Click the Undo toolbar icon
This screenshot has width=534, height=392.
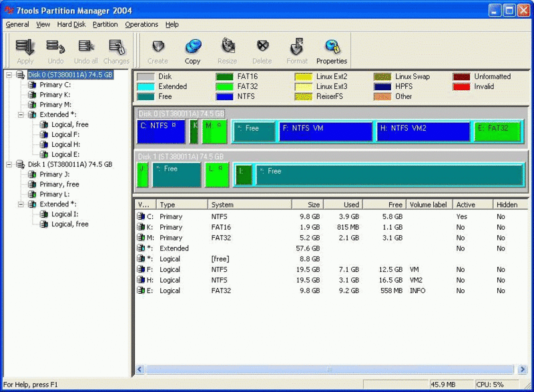[x=55, y=51]
